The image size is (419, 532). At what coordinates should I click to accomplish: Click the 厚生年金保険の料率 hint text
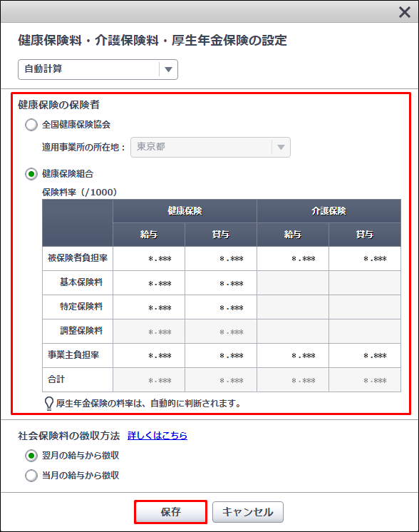pos(148,404)
